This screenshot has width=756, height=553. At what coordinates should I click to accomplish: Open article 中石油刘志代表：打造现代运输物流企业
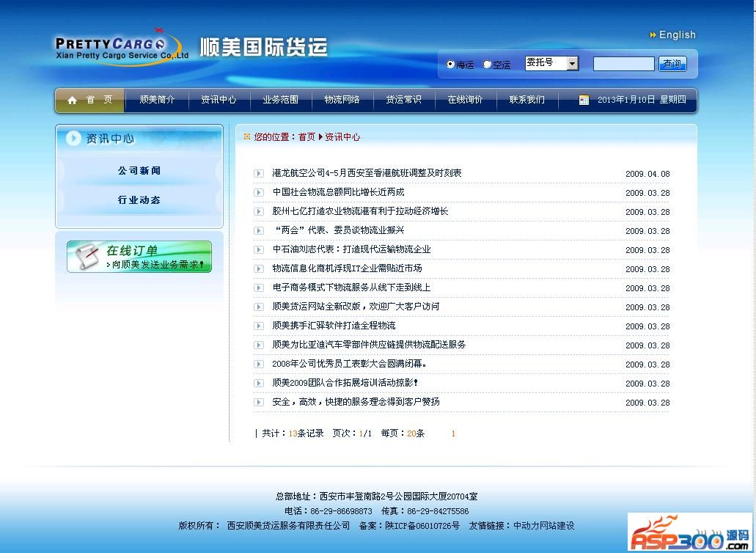351,249
